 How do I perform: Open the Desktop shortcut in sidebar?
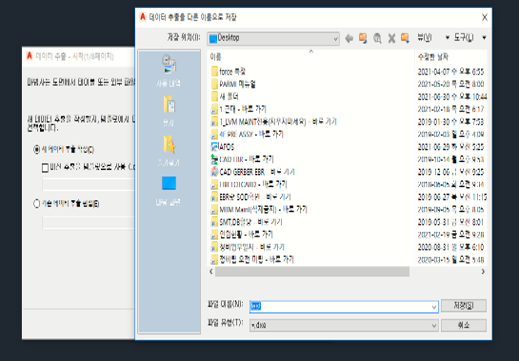(x=169, y=190)
